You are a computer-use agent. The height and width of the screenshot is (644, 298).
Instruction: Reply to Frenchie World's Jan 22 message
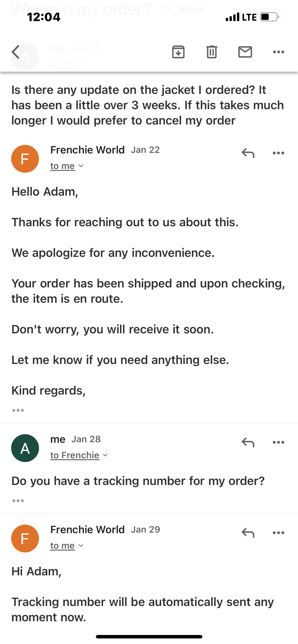point(248,153)
